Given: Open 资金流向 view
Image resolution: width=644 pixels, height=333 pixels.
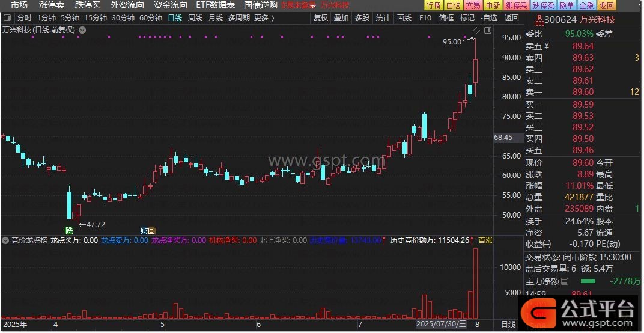Looking at the screenshot, I should pos(170,5).
